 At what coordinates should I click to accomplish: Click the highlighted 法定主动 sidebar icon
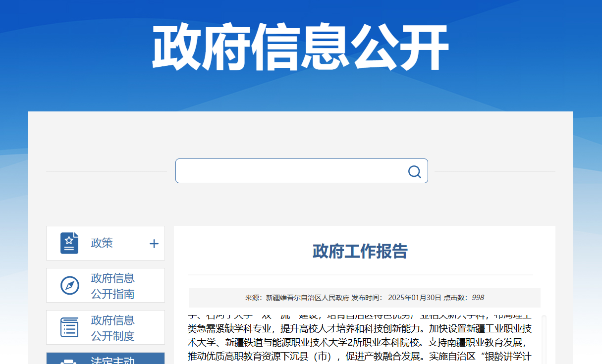coord(68,361)
